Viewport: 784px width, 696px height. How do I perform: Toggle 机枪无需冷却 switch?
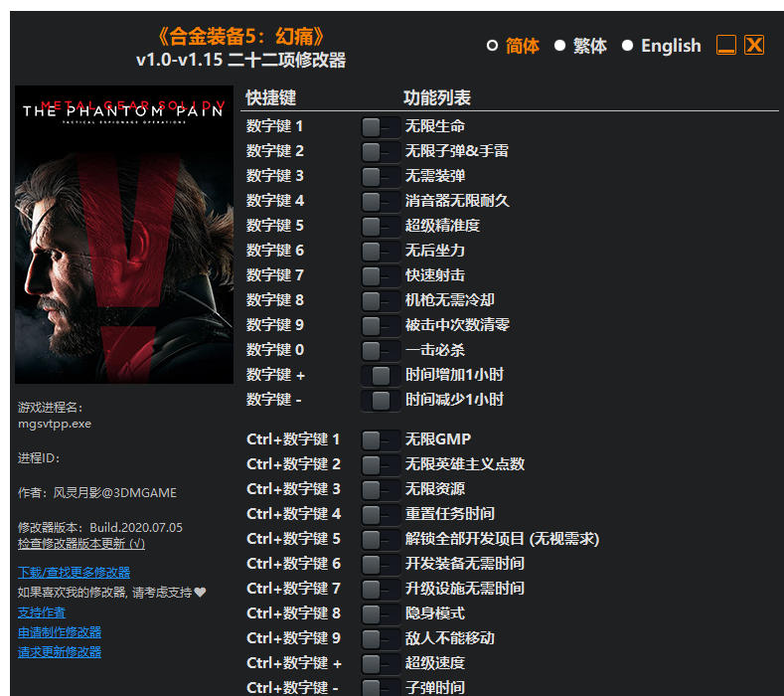[x=381, y=300]
